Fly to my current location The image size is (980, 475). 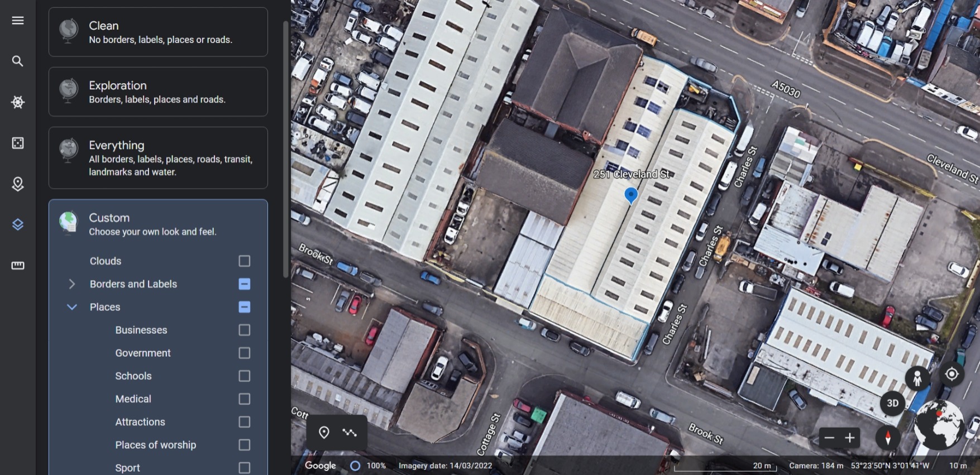952,374
